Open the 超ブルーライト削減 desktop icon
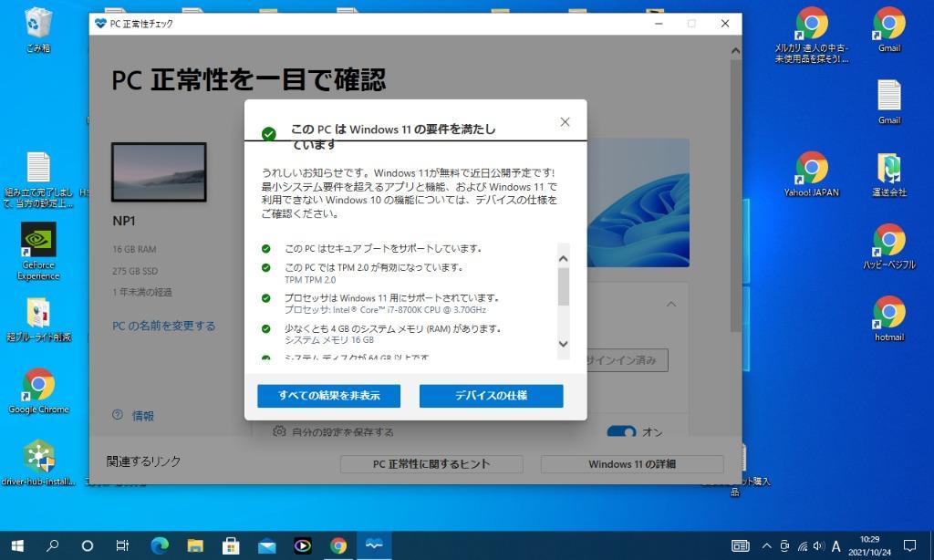Image resolution: width=934 pixels, height=560 pixels. [38, 319]
